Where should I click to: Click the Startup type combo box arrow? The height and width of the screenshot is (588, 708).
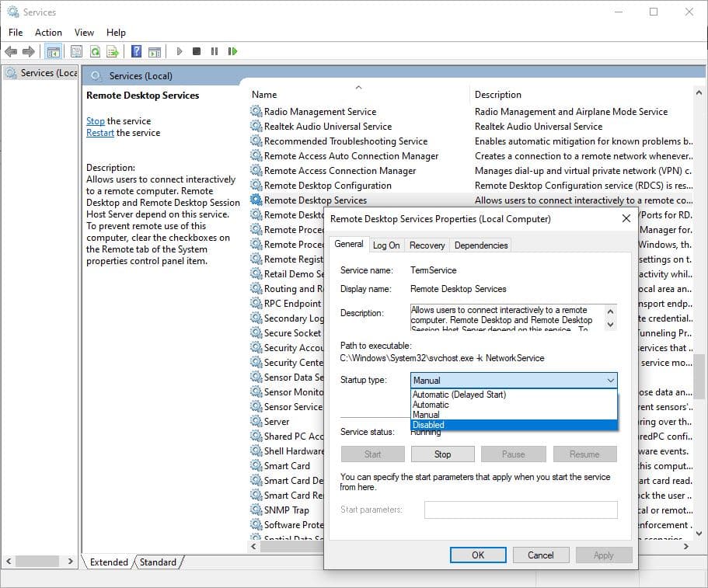609,381
